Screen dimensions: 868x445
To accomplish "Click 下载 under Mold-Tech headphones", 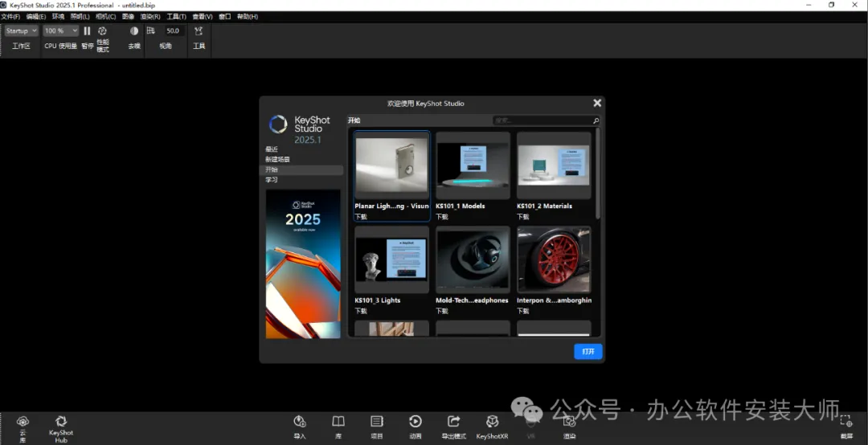I will coord(442,311).
